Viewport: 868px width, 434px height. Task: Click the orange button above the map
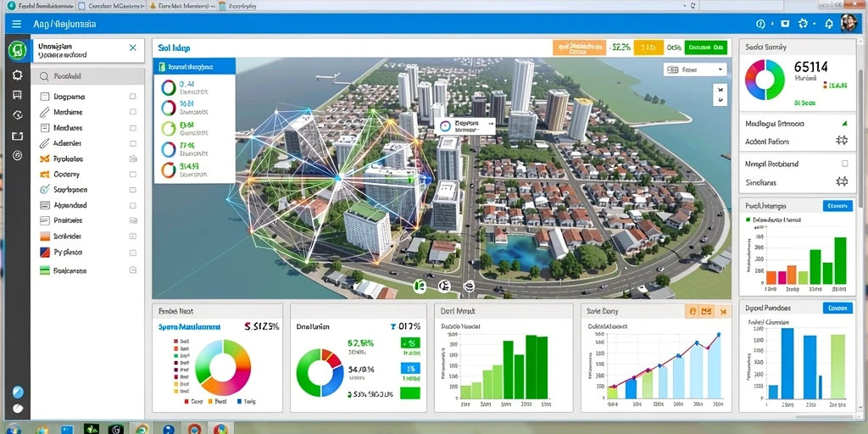pos(579,47)
